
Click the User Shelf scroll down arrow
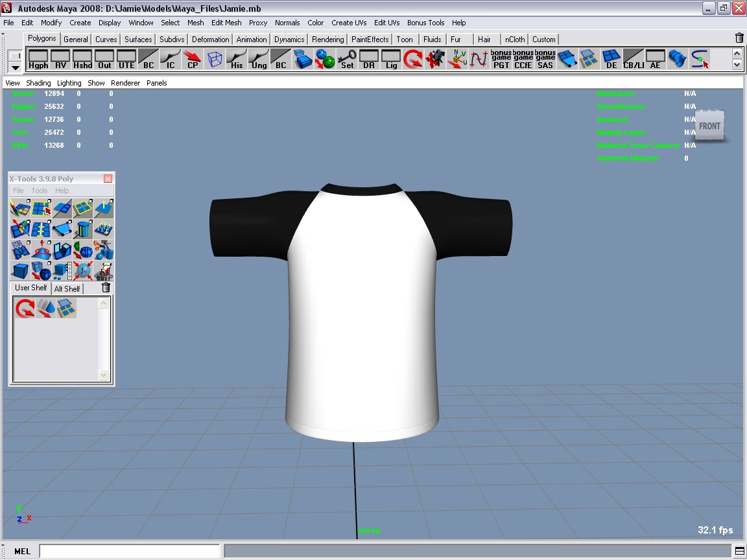[x=103, y=375]
